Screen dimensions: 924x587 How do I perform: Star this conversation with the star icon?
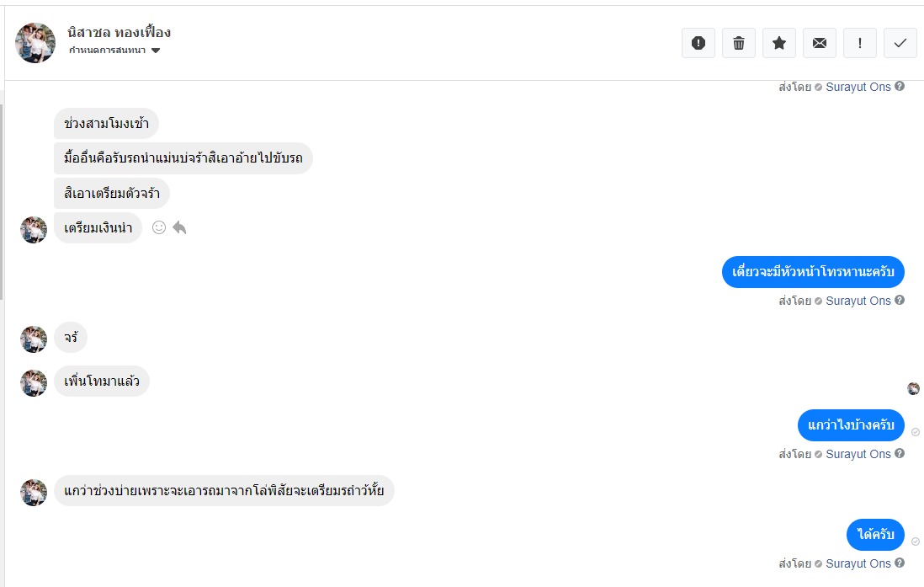coord(779,43)
